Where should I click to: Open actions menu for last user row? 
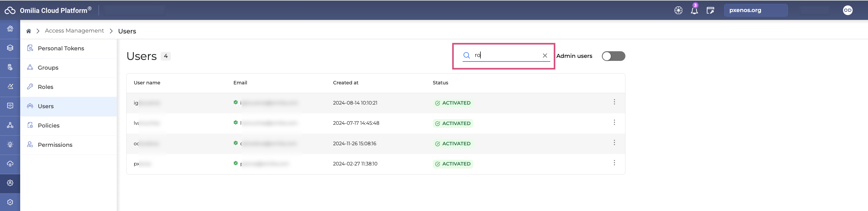point(614,163)
